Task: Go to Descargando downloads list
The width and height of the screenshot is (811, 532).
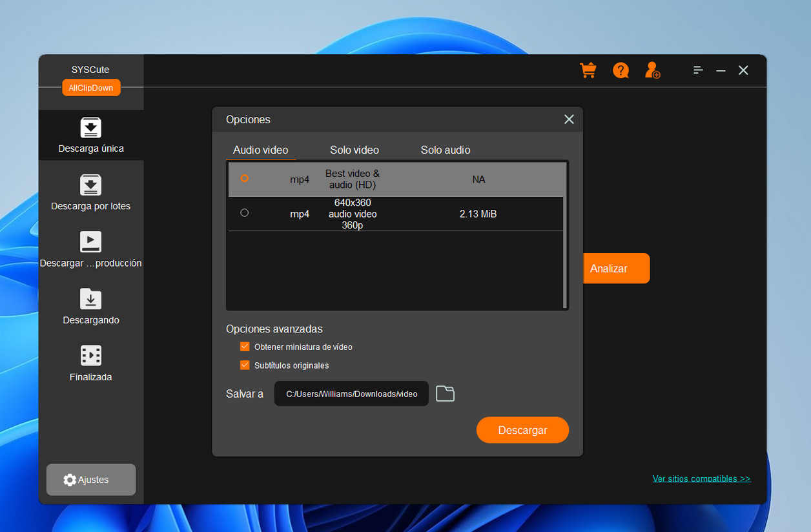Action: [91, 307]
